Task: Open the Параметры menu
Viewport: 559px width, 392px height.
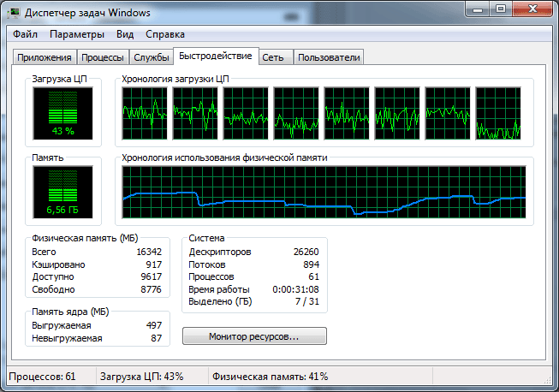Action: [x=77, y=34]
